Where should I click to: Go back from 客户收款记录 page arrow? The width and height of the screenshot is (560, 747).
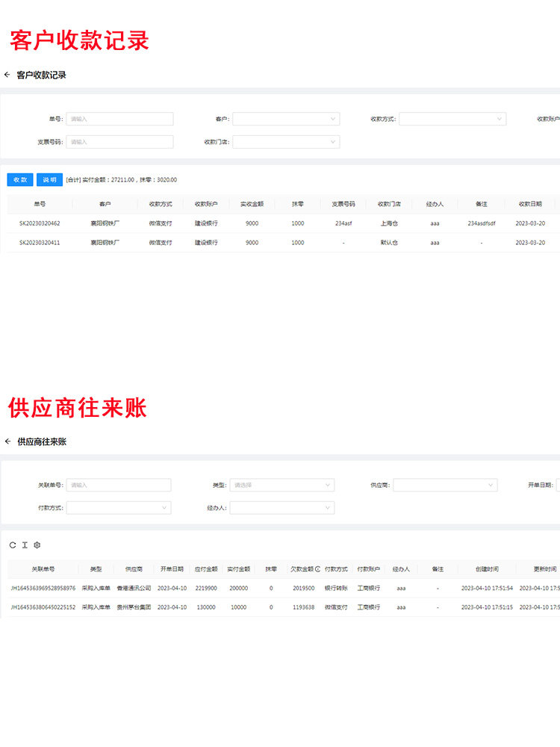tap(7, 74)
